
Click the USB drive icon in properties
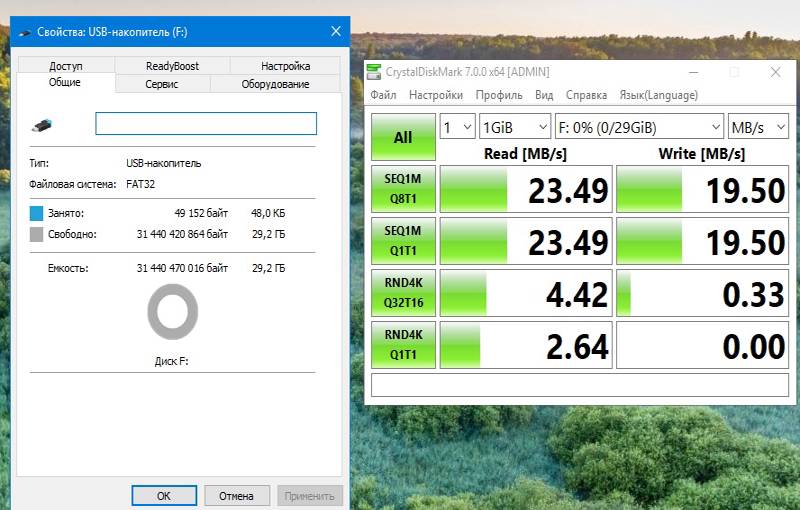click(41, 125)
